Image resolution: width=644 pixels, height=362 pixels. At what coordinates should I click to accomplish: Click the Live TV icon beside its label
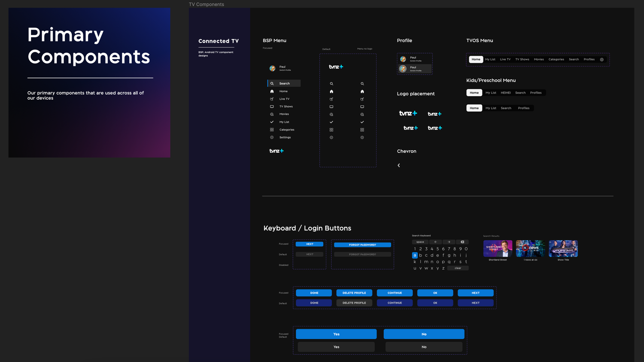click(x=272, y=99)
